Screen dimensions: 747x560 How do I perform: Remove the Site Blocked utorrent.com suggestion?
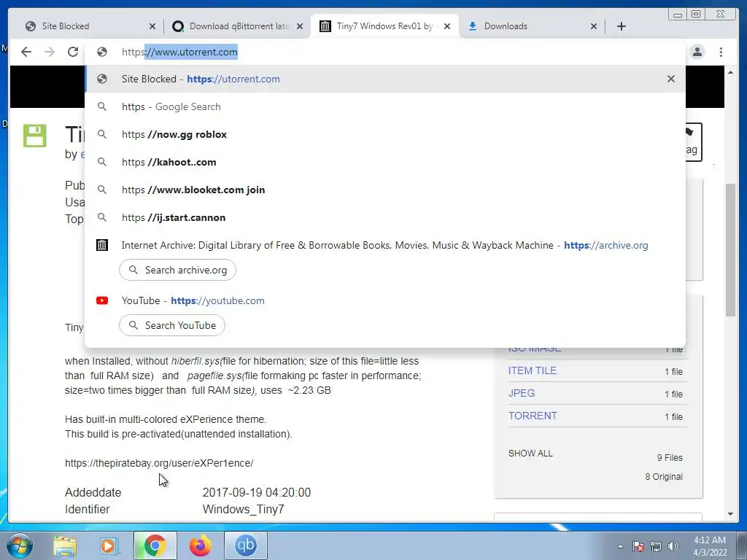pyautogui.click(x=671, y=79)
